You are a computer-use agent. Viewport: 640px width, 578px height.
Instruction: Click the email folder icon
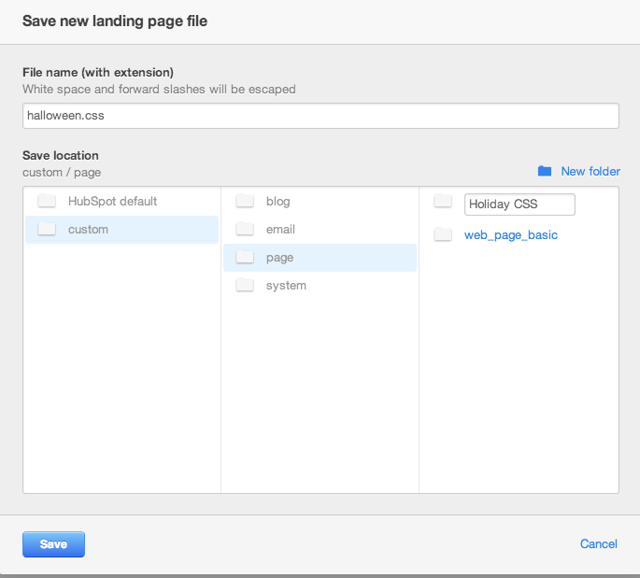tap(244, 229)
